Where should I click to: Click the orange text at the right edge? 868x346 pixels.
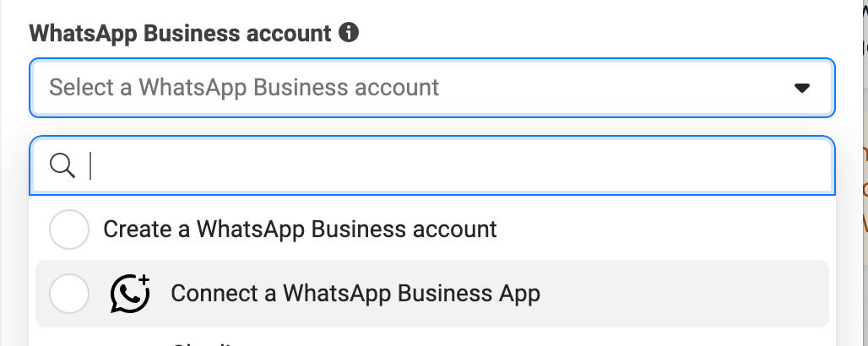[x=864, y=187]
